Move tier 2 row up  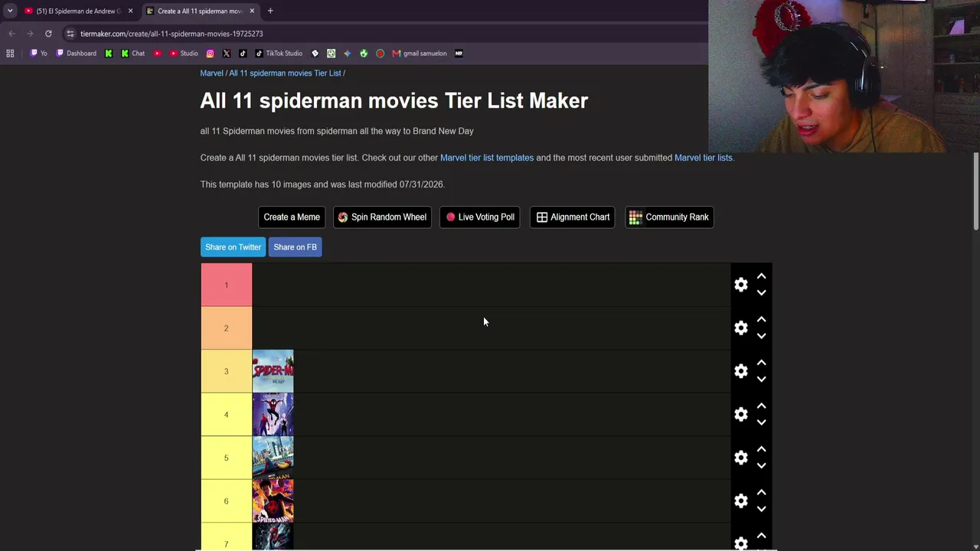click(x=761, y=320)
